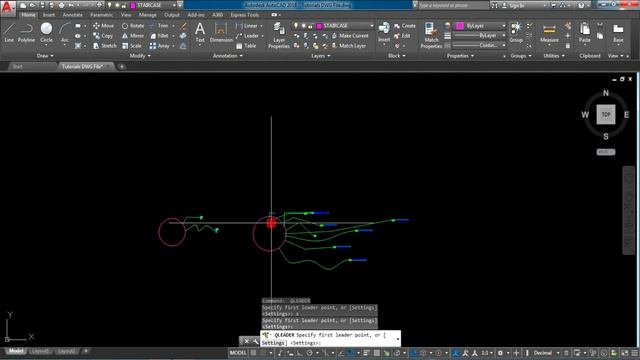This screenshot has width=640, height=360.
Task: Toggle lineweight display in status bar
Action: (x=366, y=353)
